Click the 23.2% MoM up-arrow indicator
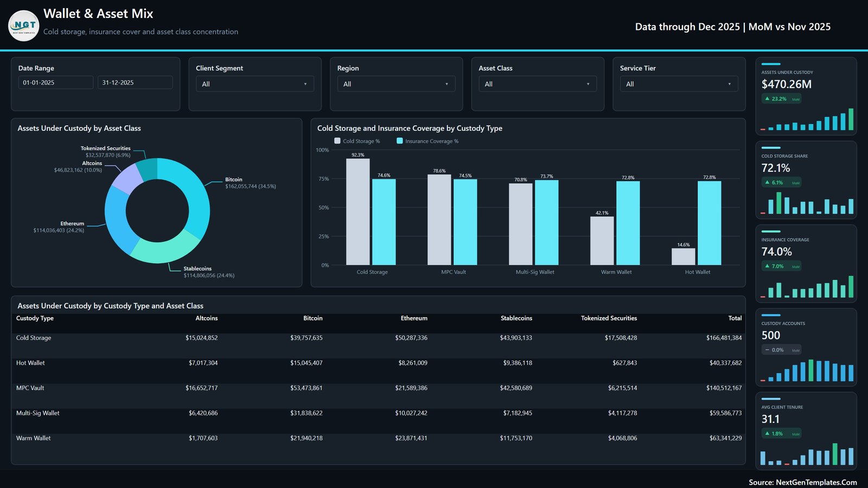The width and height of the screenshot is (868, 488). pos(781,99)
